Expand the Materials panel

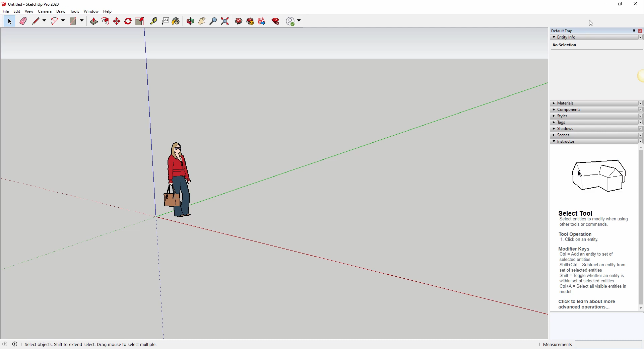click(565, 103)
